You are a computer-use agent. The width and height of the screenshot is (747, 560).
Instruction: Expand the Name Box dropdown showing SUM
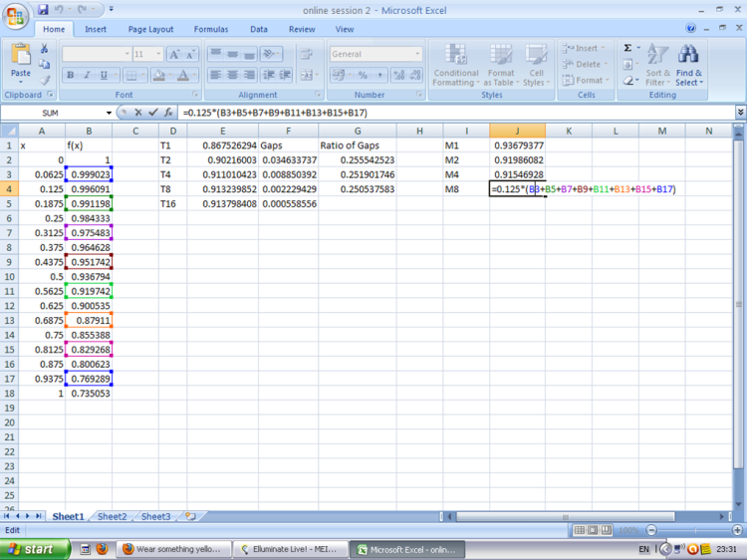point(109,113)
